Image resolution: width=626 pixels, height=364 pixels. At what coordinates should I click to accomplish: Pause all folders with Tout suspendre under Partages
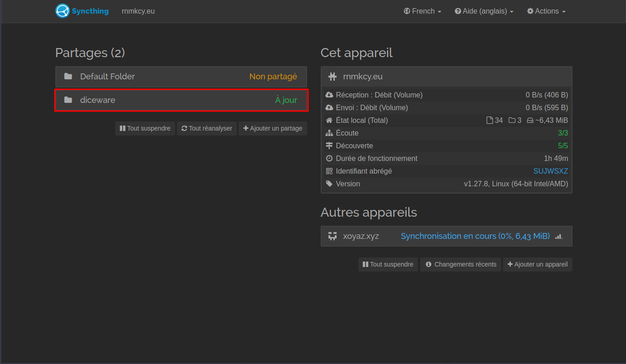(145, 128)
